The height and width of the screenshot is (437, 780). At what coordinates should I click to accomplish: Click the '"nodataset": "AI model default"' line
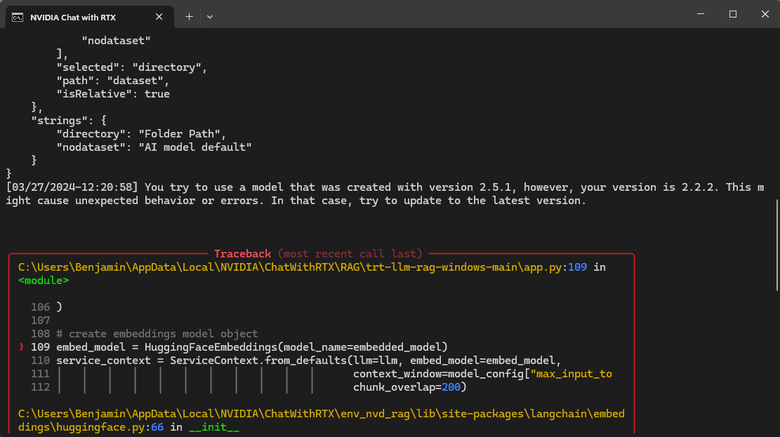pyautogui.click(x=154, y=147)
